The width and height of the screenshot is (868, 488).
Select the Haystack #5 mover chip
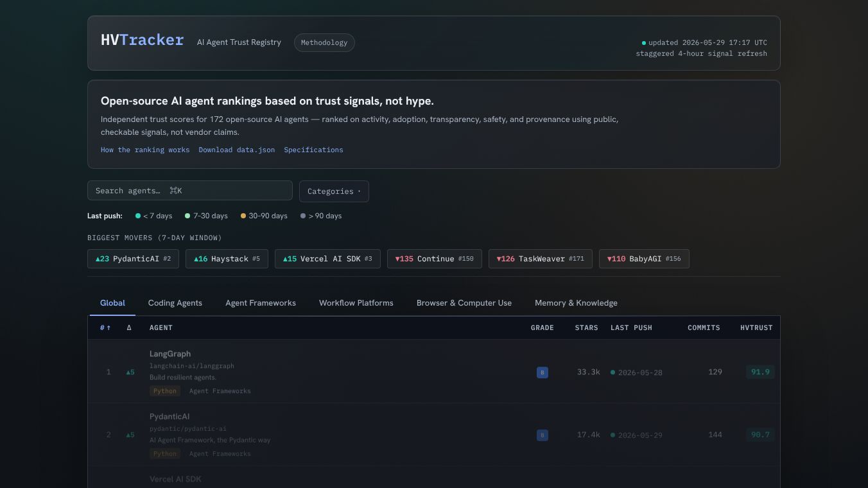227,259
